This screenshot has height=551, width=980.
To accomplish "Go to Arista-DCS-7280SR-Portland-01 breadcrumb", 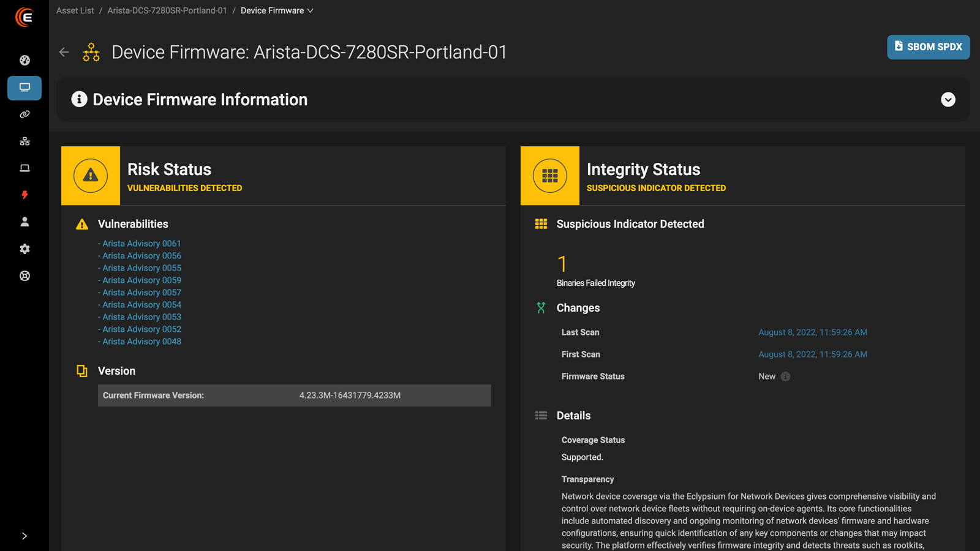I will [167, 10].
